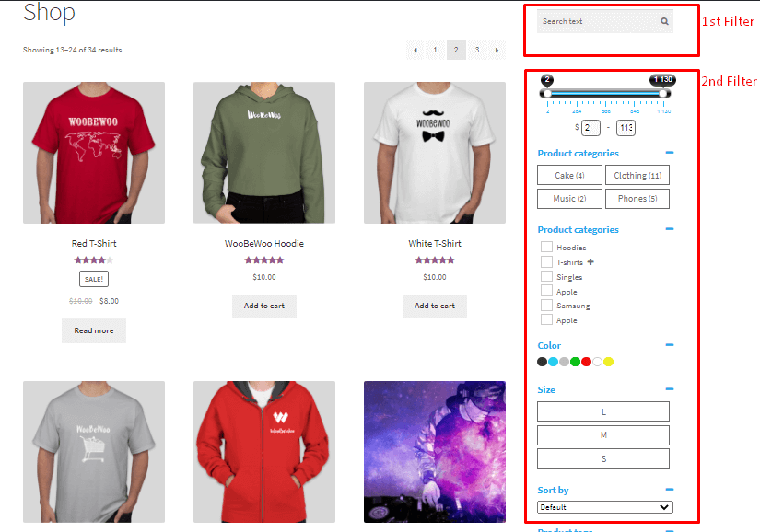760x532 pixels.
Task: Collapse the Size filter section
Action: [x=670, y=389]
